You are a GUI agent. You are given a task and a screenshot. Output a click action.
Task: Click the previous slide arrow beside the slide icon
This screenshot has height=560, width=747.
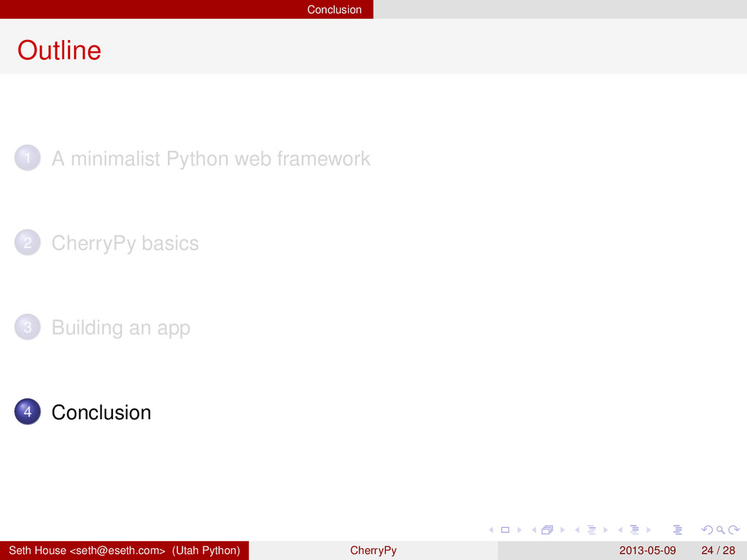(491, 530)
